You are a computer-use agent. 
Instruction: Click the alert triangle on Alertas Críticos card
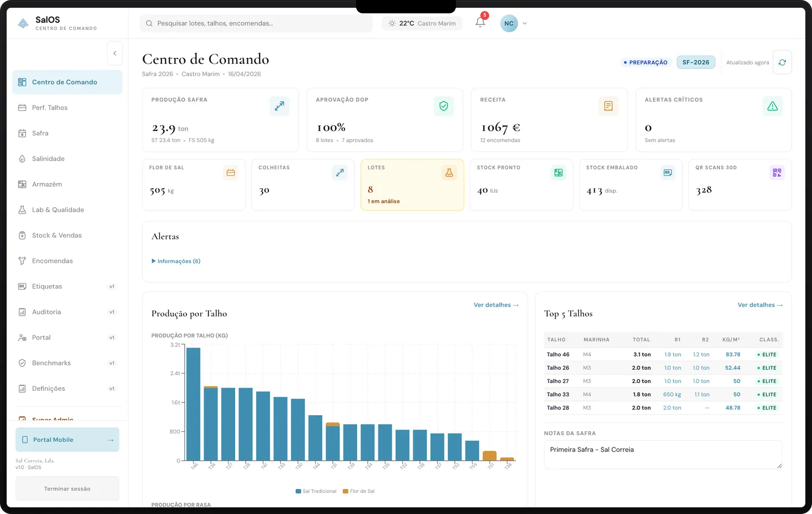[x=772, y=105]
